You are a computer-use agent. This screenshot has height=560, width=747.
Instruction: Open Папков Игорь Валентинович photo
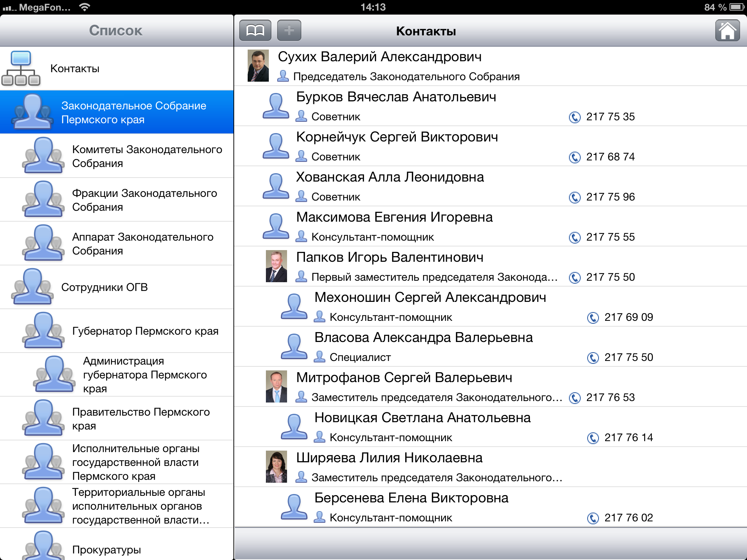tap(276, 266)
